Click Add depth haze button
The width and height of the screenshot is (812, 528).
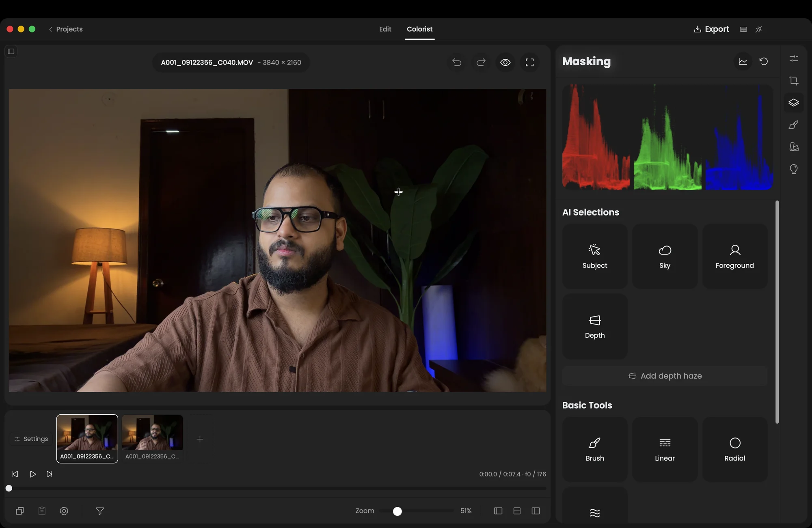pos(665,376)
